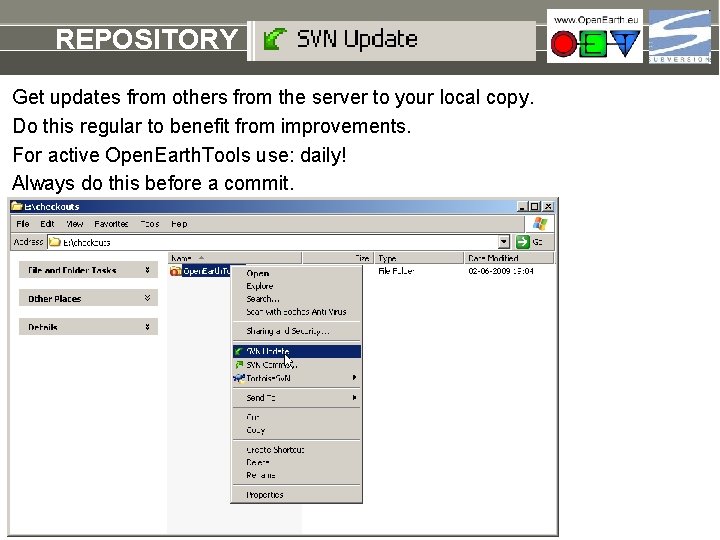Image resolution: width=720 pixels, height=540 pixels.
Task: Choose Cut from the context menu
Action: 297,417
